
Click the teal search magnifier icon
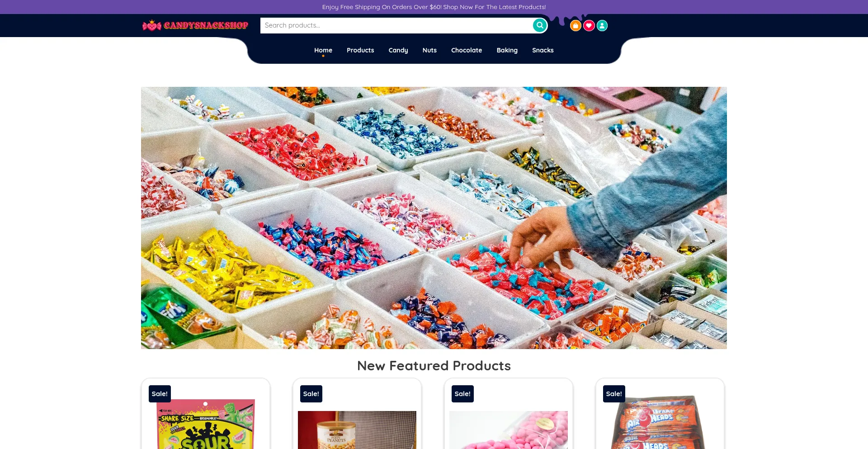[x=540, y=25]
